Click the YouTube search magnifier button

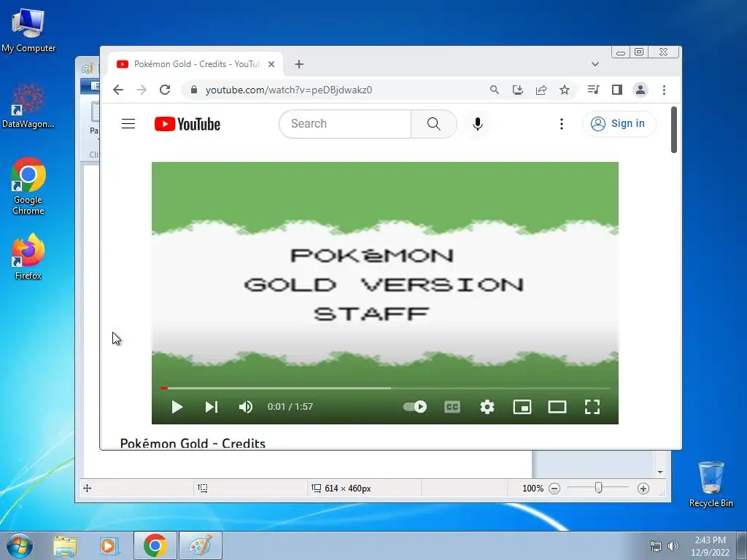(x=433, y=124)
